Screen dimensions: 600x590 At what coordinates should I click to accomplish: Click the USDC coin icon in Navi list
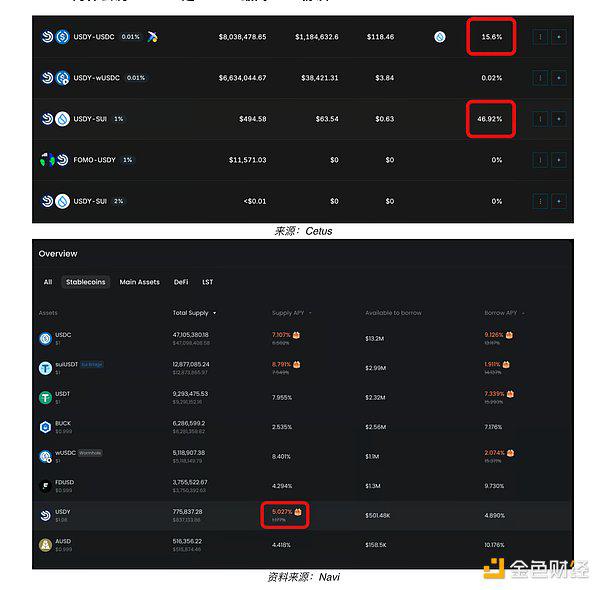[45, 339]
